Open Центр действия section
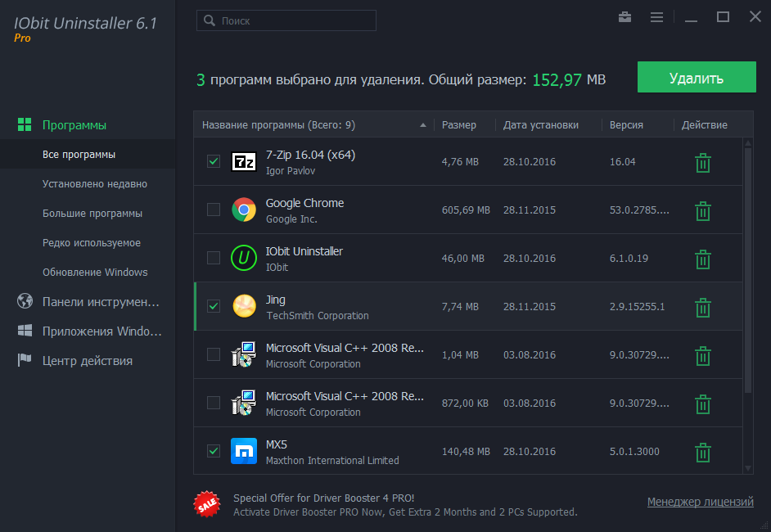 [x=88, y=360]
